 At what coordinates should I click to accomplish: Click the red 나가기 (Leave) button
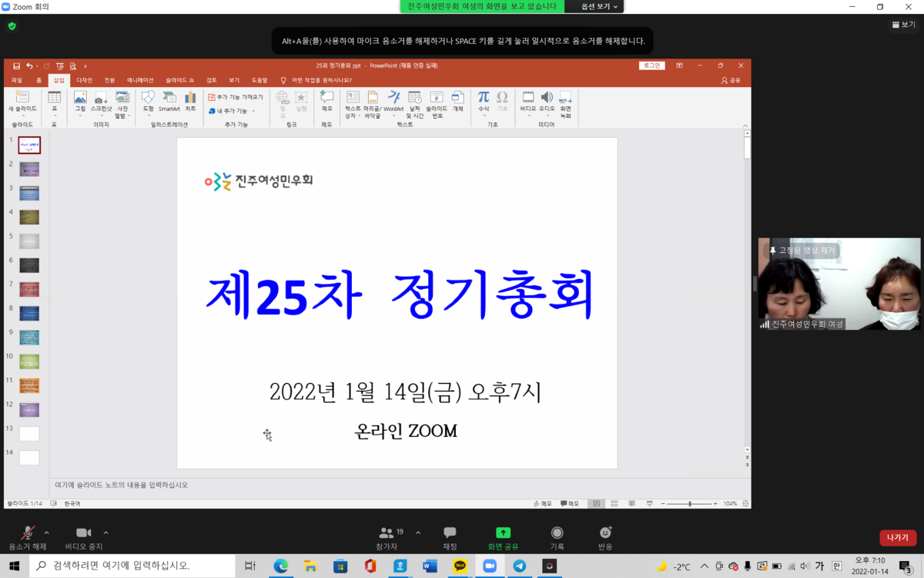[x=898, y=538]
